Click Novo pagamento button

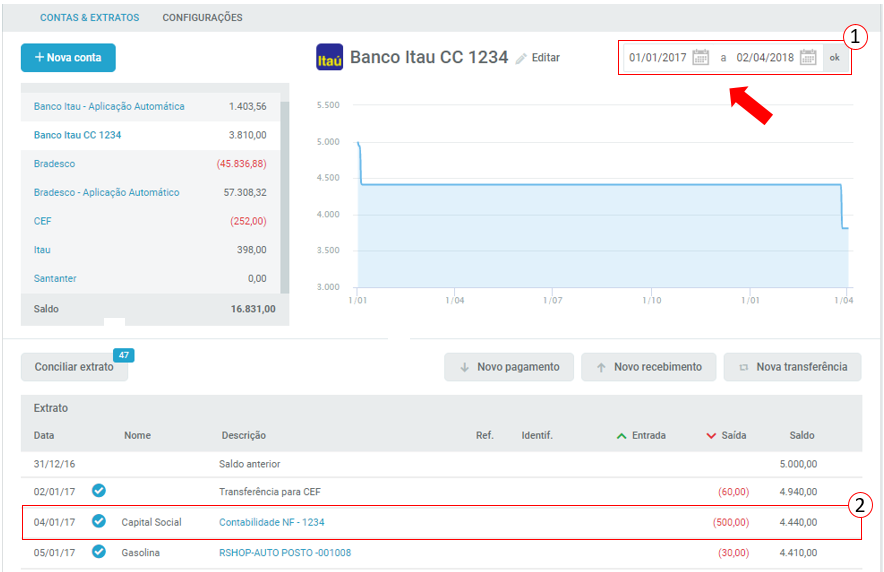tap(509, 367)
